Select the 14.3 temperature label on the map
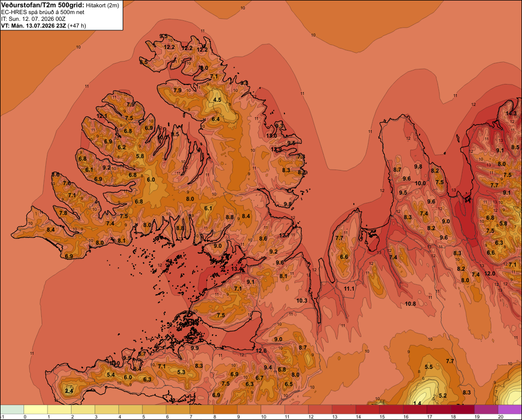 pos(511,114)
